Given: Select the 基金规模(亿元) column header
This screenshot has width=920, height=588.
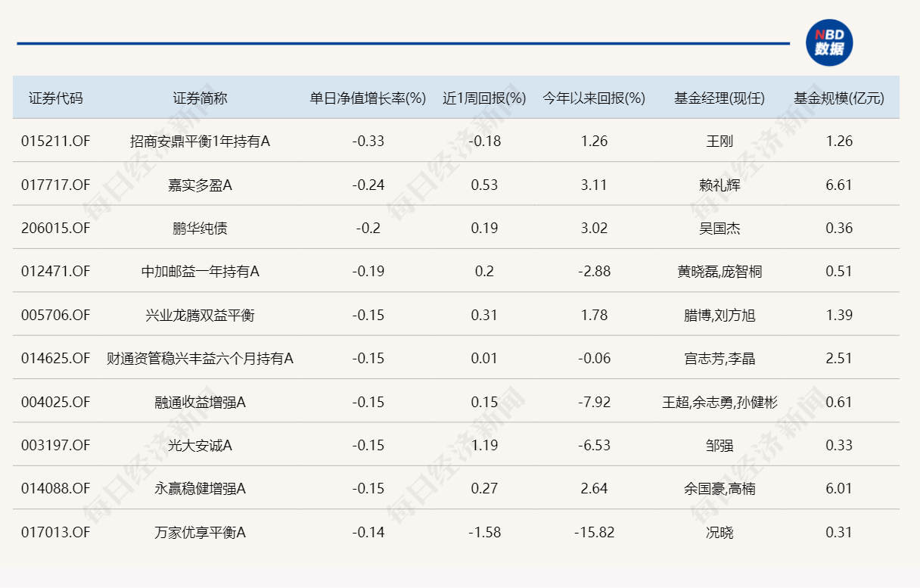Looking at the screenshot, I should pos(839,98).
